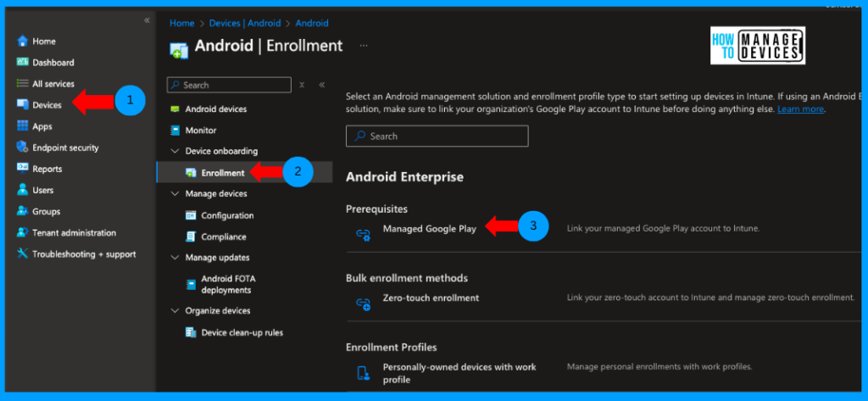Click the Zero-touch enrollment link icon
This screenshot has width=868, height=401.
click(x=363, y=304)
